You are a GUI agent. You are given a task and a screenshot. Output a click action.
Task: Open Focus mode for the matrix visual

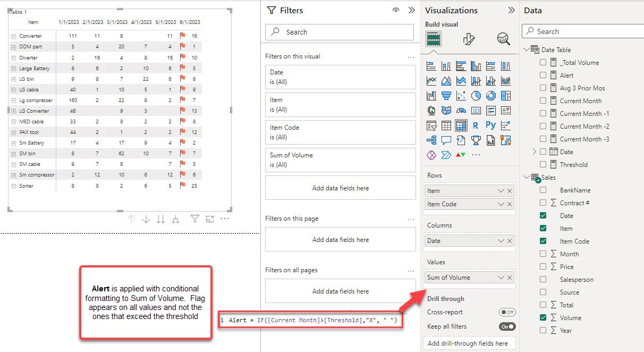pos(210,219)
